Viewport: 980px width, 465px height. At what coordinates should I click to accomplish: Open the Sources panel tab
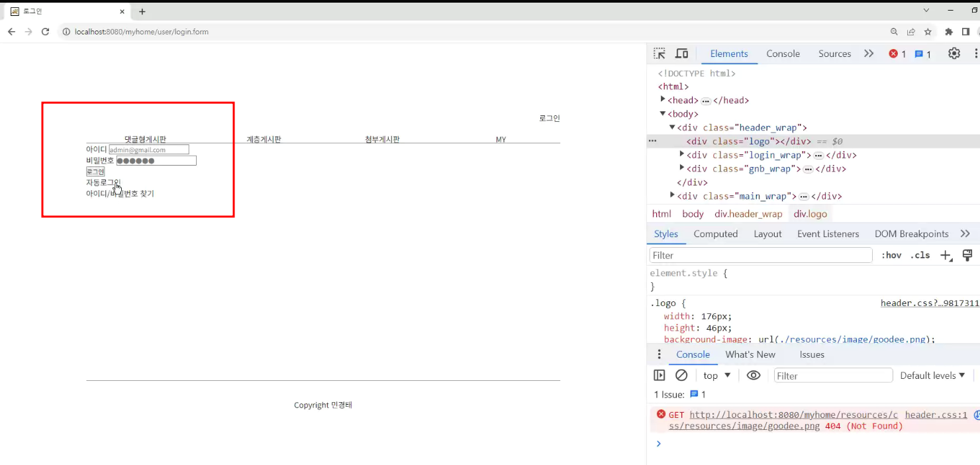point(834,54)
